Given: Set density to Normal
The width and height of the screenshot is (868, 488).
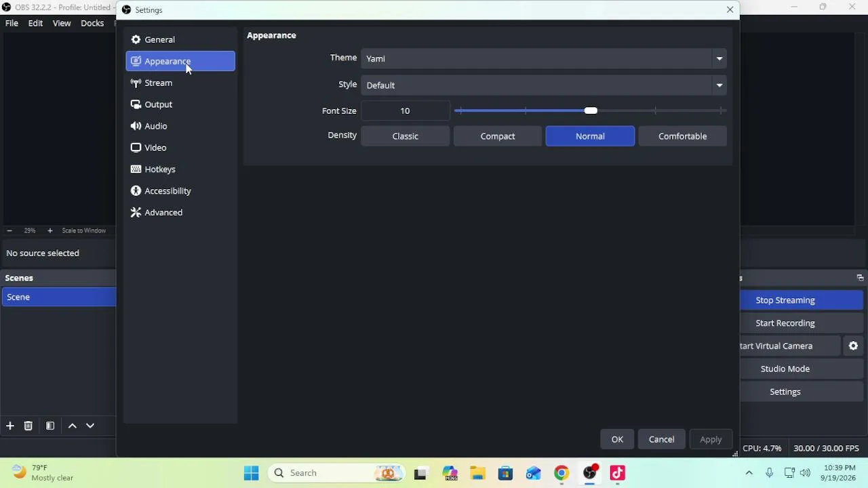Looking at the screenshot, I should coord(590,136).
